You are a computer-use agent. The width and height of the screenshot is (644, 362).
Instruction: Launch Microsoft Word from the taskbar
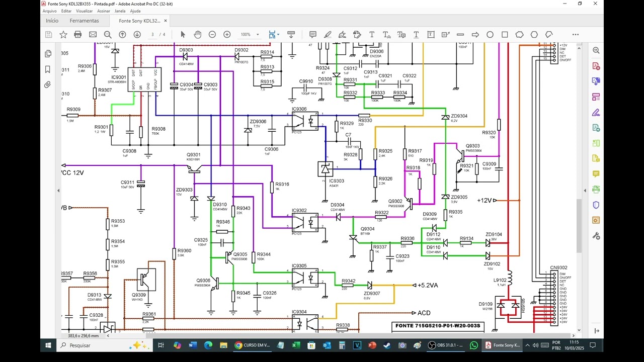pyautogui.click(x=193, y=345)
